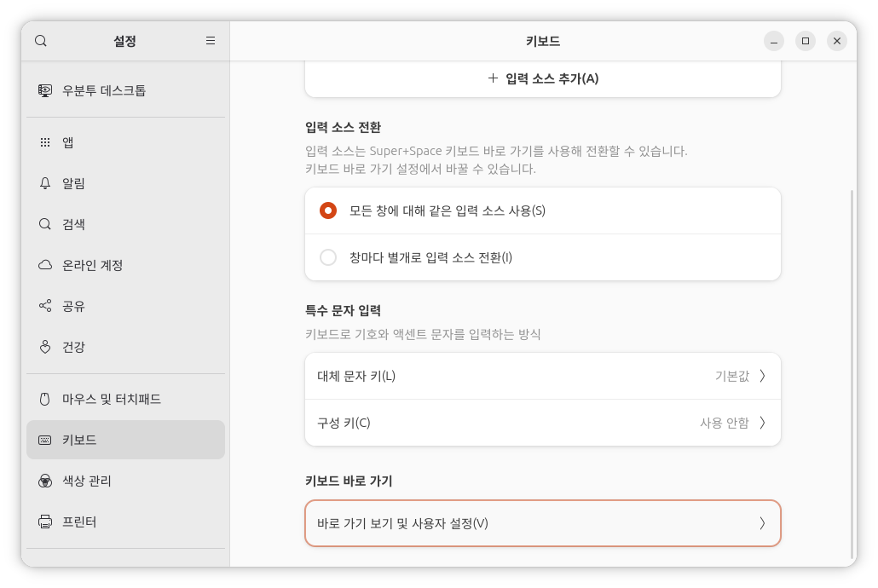Click the 우분투 데스크톱 sidebar icon
Image resolution: width=878 pixels, height=588 pixels.
(x=45, y=90)
